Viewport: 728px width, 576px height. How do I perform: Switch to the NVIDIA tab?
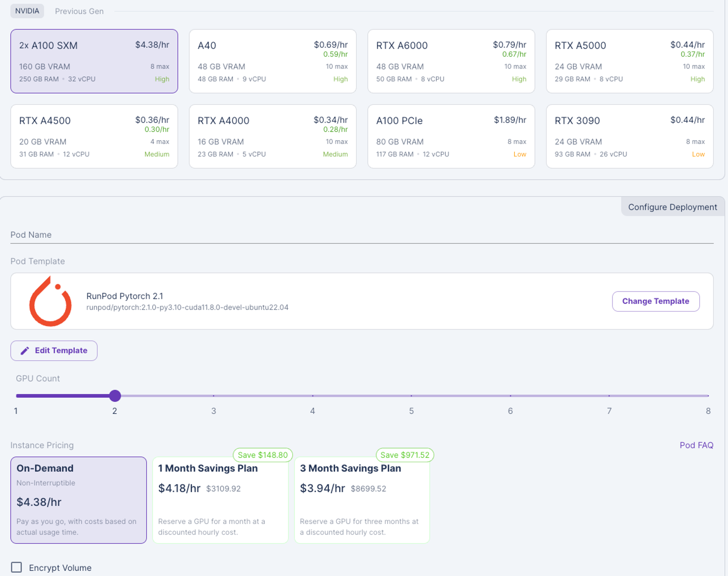point(27,11)
